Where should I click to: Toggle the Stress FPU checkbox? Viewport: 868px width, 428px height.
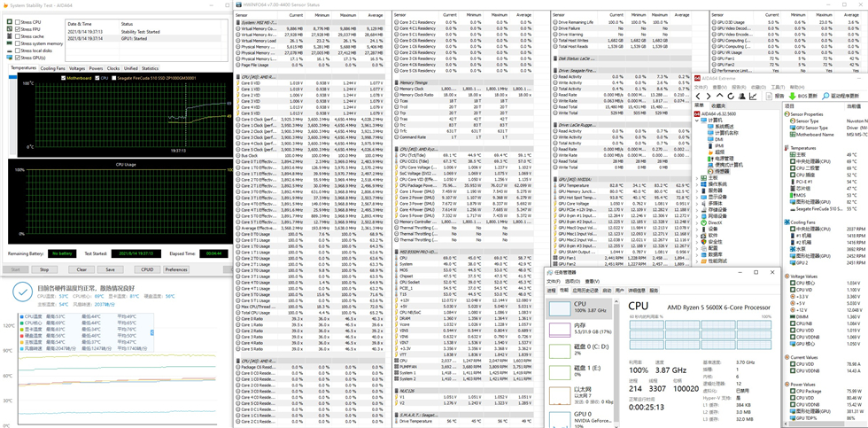[x=18, y=29]
